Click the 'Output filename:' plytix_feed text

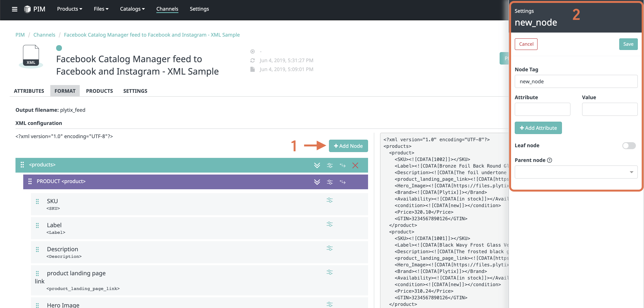tap(50, 110)
